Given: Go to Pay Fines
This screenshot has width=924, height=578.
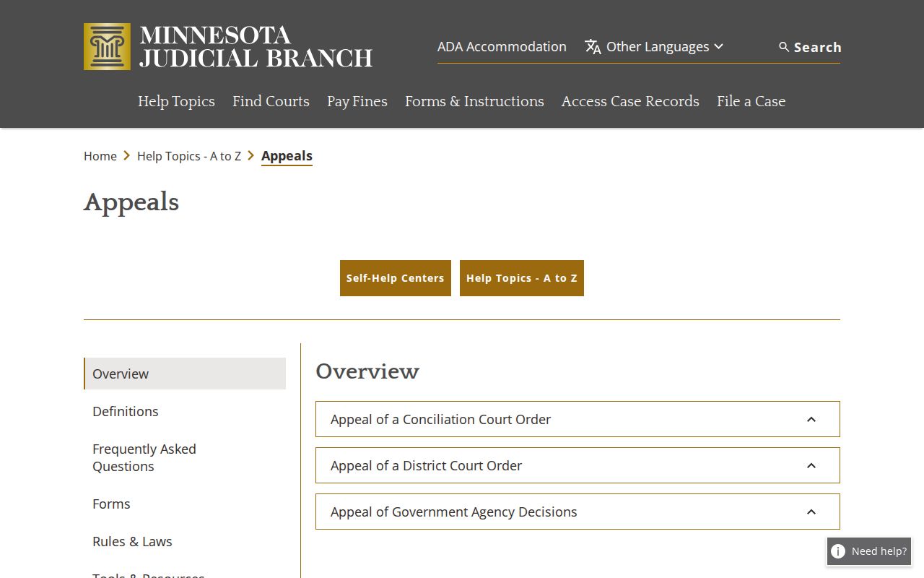Looking at the screenshot, I should [357, 101].
